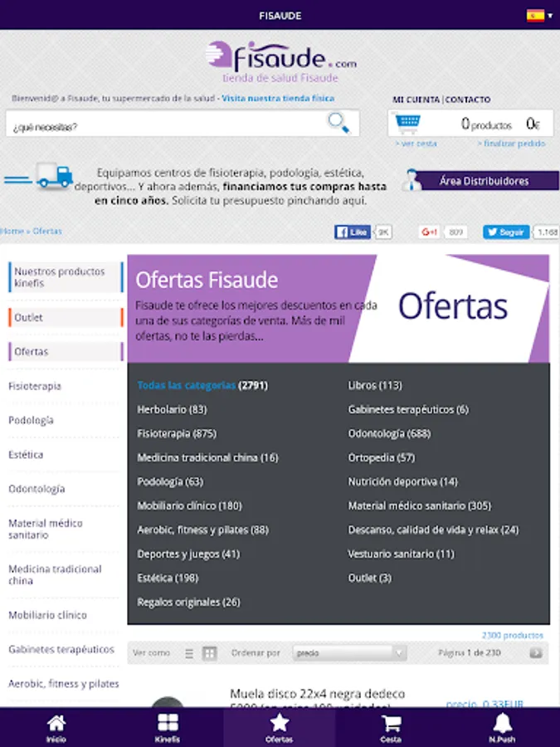Open Kinefis tab in bottom bar

168,727
